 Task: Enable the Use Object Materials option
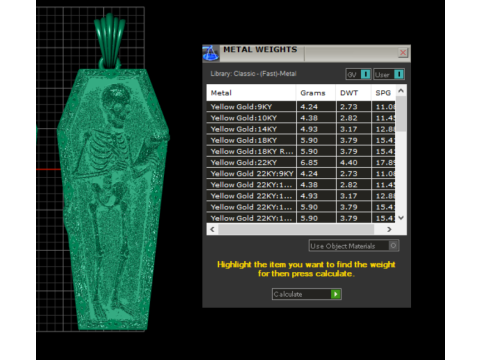(x=354, y=246)
